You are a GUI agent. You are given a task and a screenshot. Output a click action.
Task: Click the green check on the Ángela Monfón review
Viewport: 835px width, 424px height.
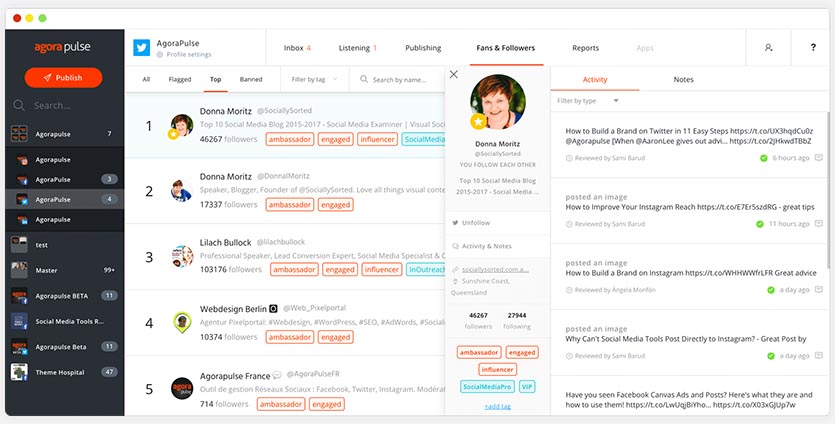pyautogui.click(x=771, y=290)
